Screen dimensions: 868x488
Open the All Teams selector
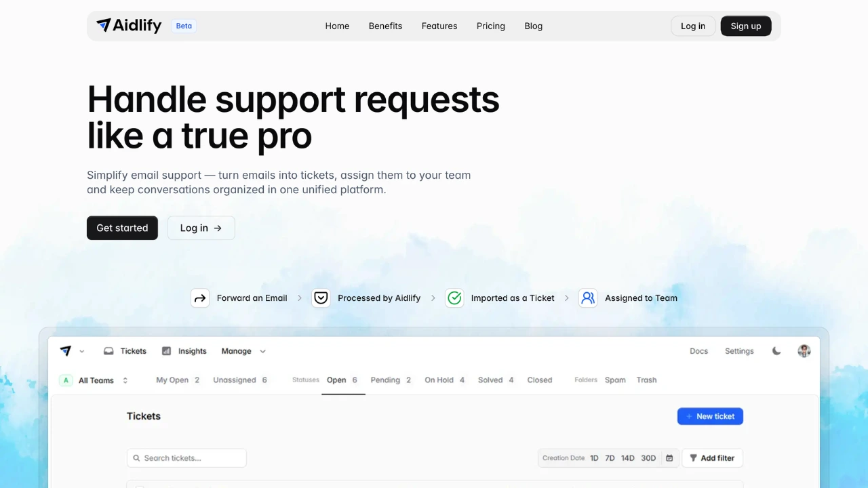[94, 380]
